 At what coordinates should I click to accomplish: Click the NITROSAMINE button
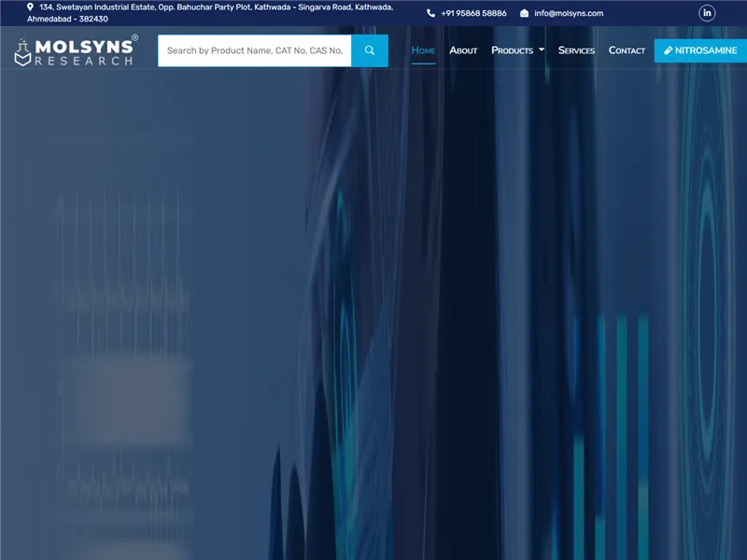(x=700, y=50)
